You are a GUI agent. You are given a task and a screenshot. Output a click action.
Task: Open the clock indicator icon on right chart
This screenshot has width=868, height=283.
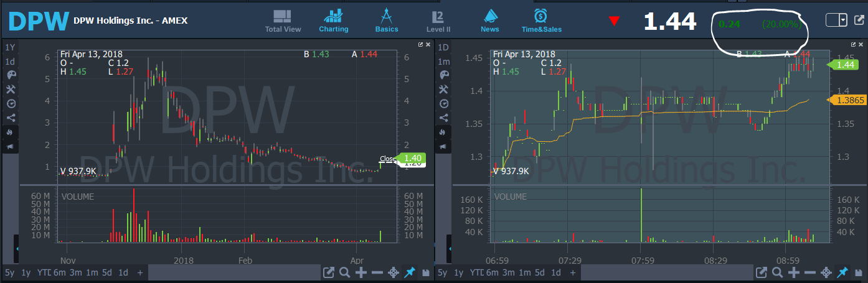pyautogui.click(x=444, y=104)
